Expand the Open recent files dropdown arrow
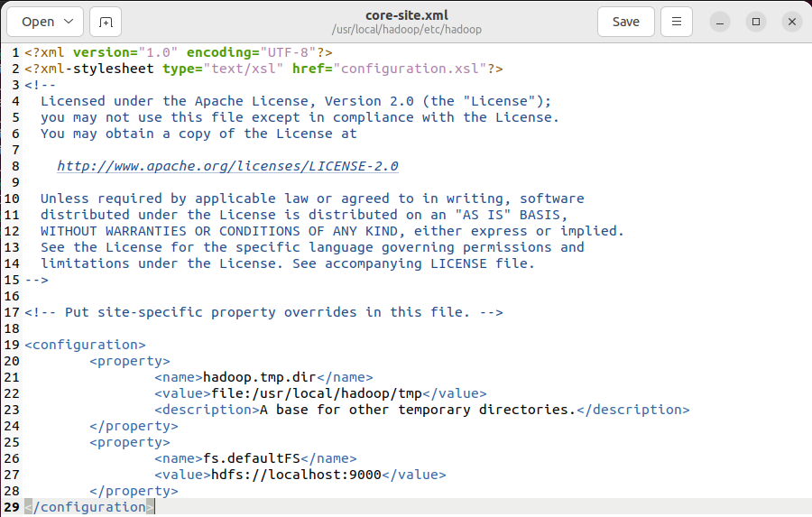Screen dimensions: 812x517 coord(69,22)
